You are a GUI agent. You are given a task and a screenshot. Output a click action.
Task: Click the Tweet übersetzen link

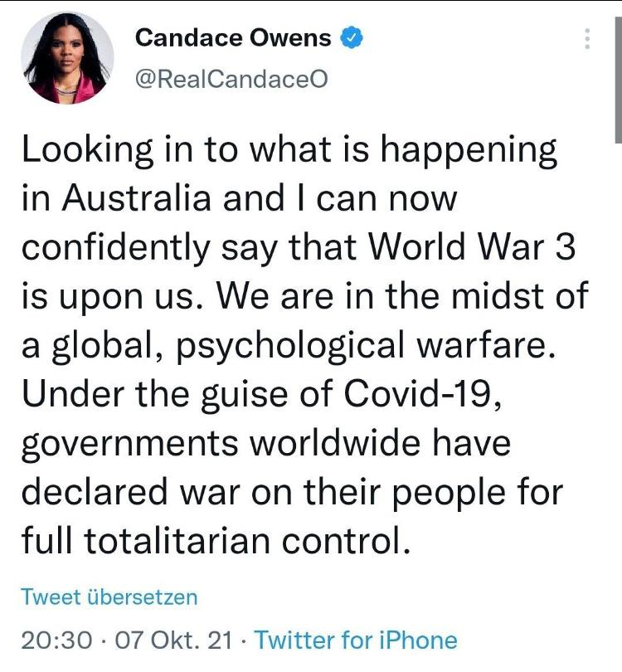[109, 597]
